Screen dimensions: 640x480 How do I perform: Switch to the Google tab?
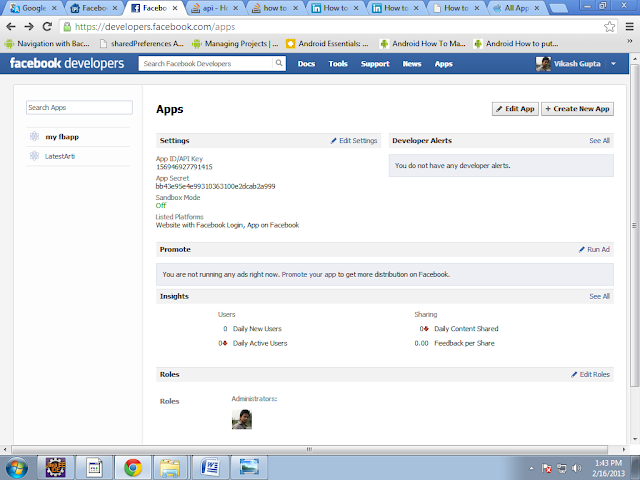pos(33,8)
